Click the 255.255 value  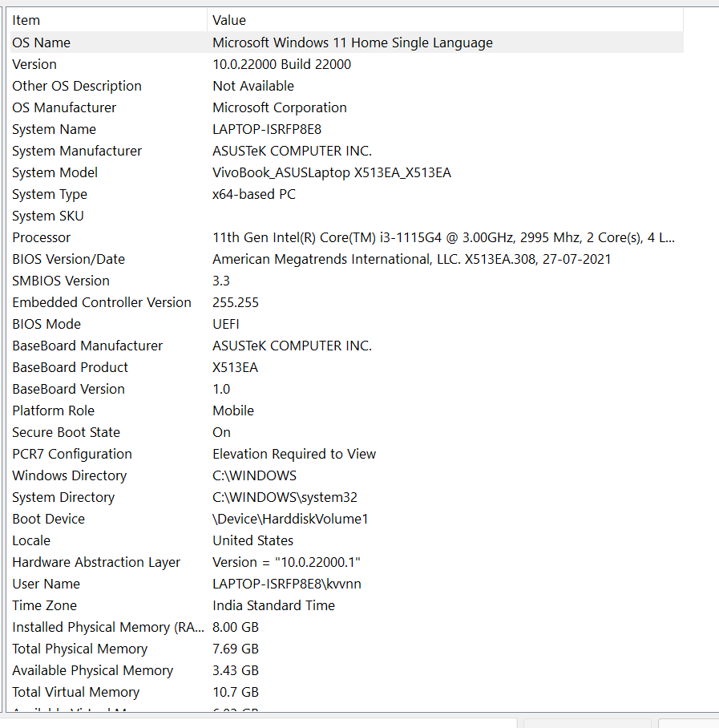click(x=236, y=303)
